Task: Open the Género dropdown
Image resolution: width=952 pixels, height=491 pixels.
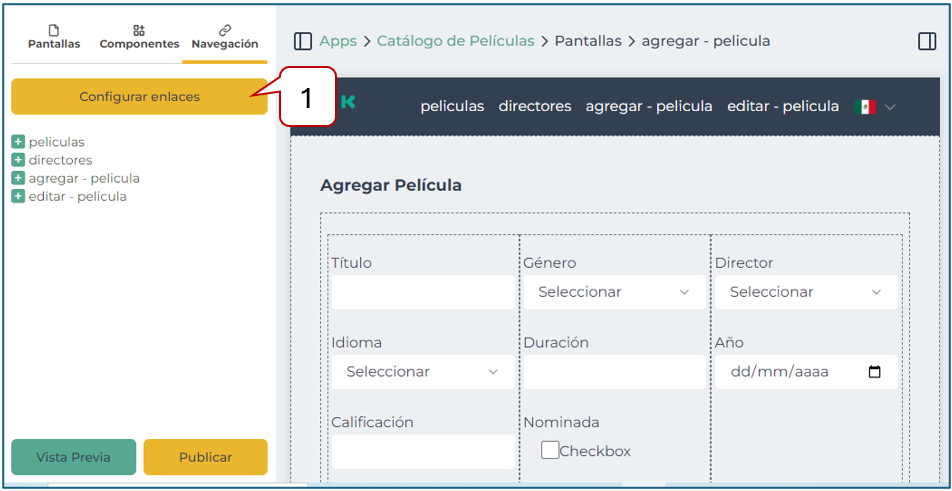Action: [x=613, y=292]
